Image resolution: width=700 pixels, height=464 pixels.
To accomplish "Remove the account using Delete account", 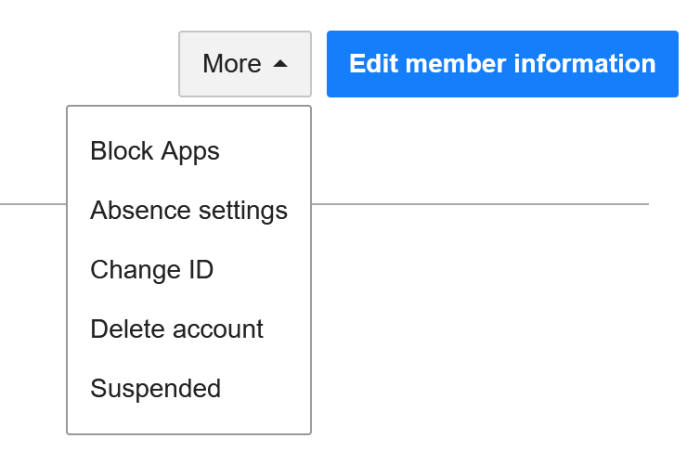I will tap(177, 329).
